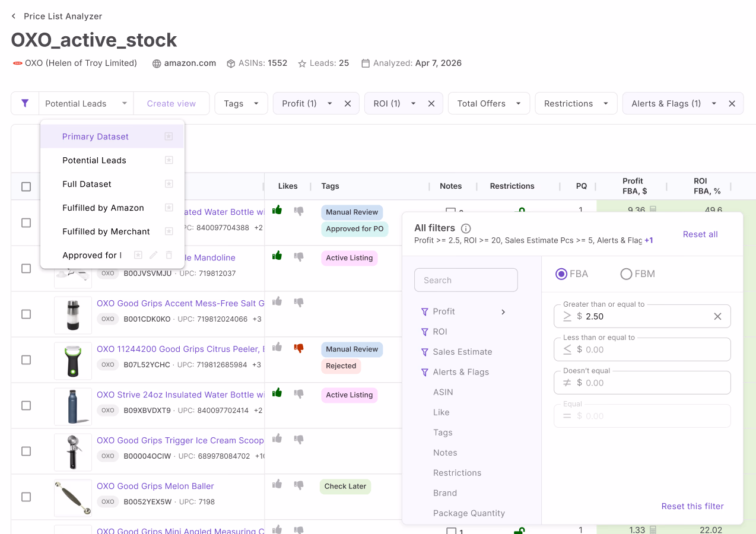Expand the Alerts & Flags (1) dropdown
Image resolution: width=756 pixels, height=534 pixels.
(x=714, y=103)
